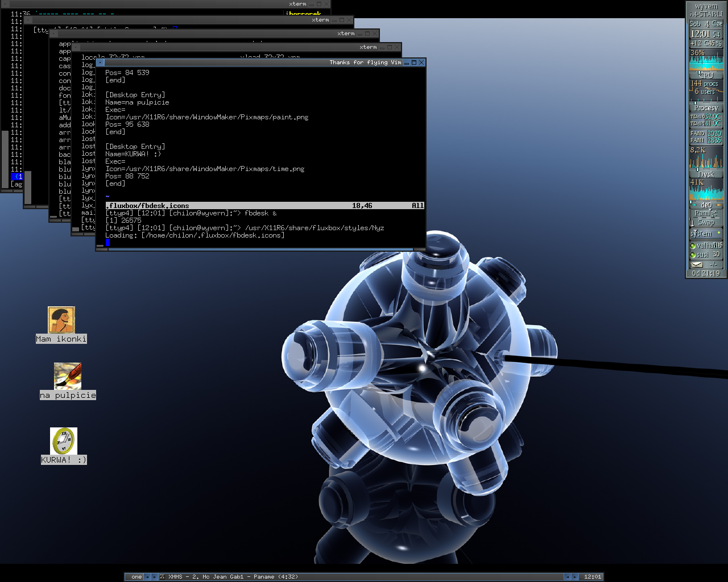The height and width of the screenshot is (582, 728).
Task: Switch to next workspace arrow beside 'one'
Action: pos(154,577)
